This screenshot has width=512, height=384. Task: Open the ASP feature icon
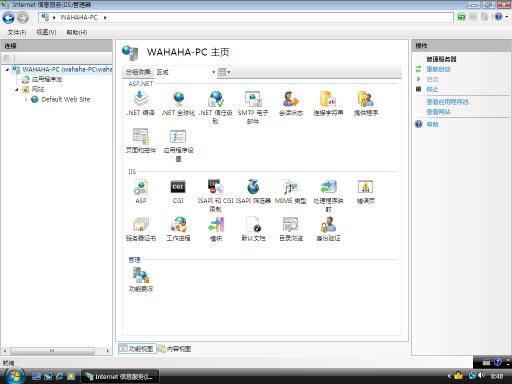[141, 187]
